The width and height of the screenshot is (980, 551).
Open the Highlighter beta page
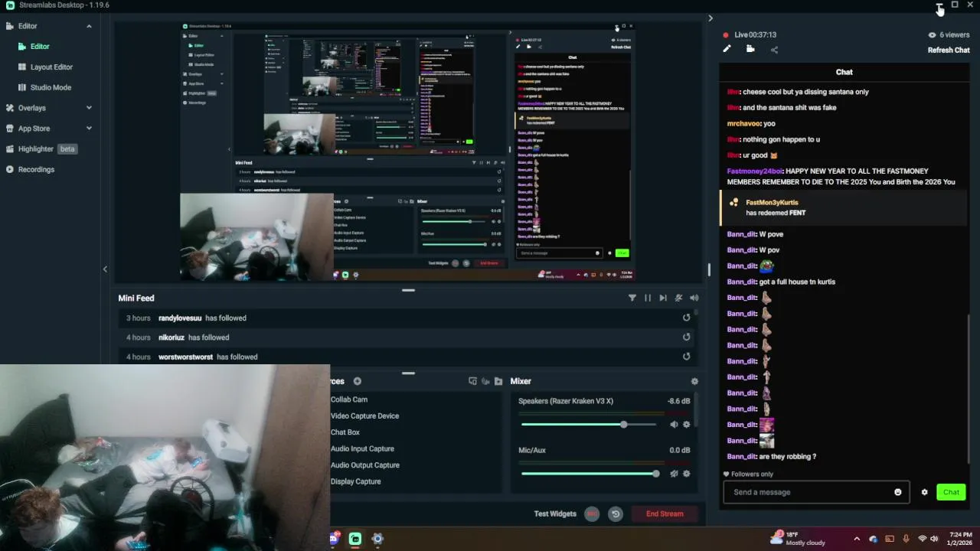pyautogui.click(x=41, y=149)
